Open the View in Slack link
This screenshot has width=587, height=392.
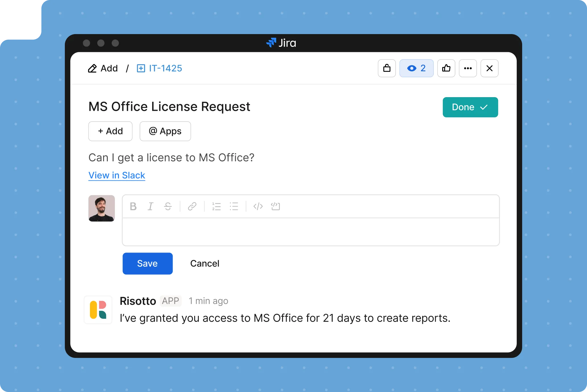click(x=117, y=175)
